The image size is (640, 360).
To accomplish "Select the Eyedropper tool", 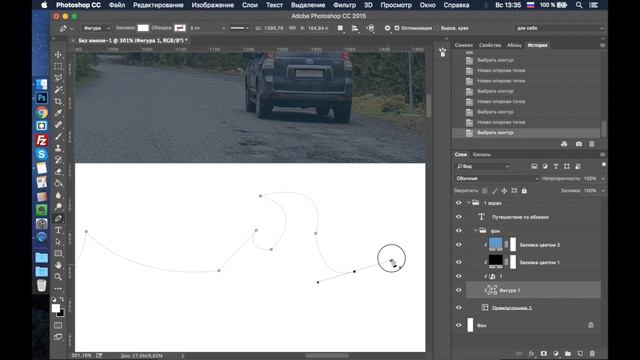I will 58,113.
